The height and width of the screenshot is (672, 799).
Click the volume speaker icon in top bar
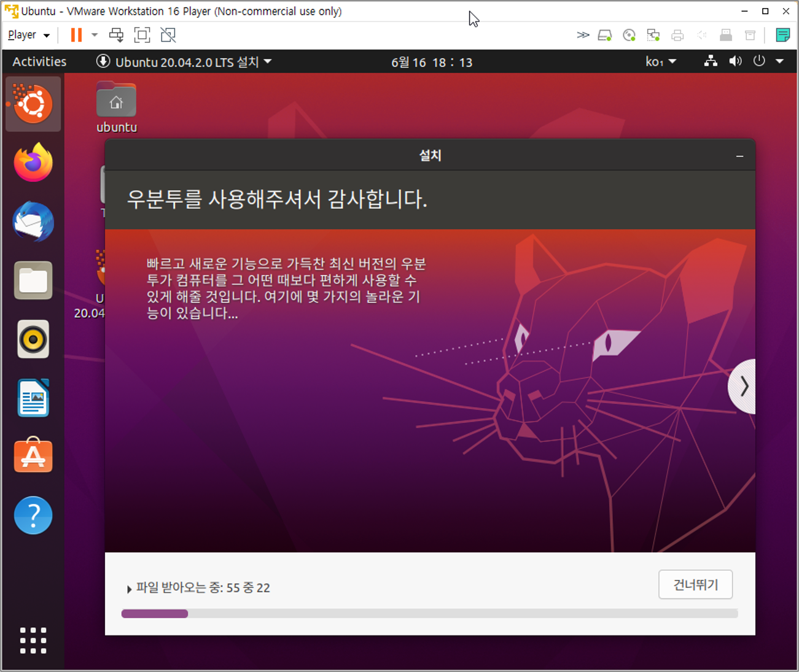click(735, 61)
